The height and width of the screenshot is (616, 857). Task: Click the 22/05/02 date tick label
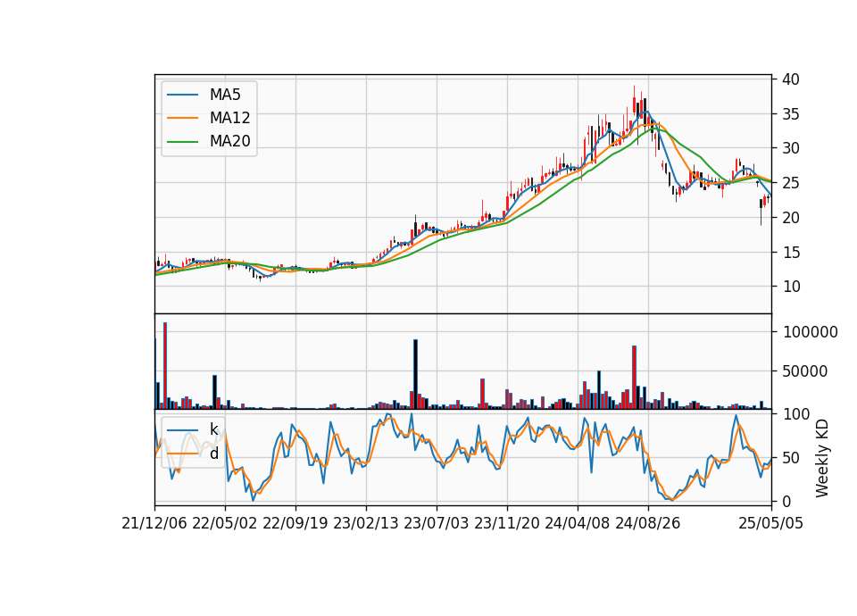pyautogui.click(x=225, y=523)
